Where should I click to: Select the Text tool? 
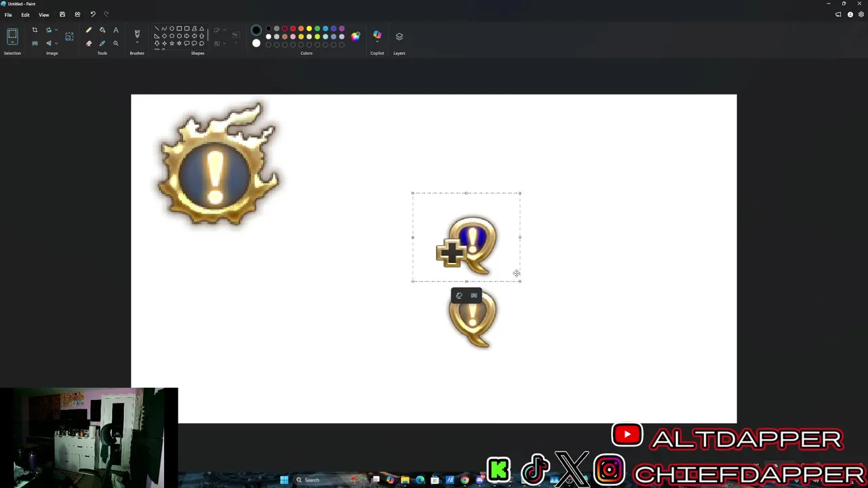[116, 30]
